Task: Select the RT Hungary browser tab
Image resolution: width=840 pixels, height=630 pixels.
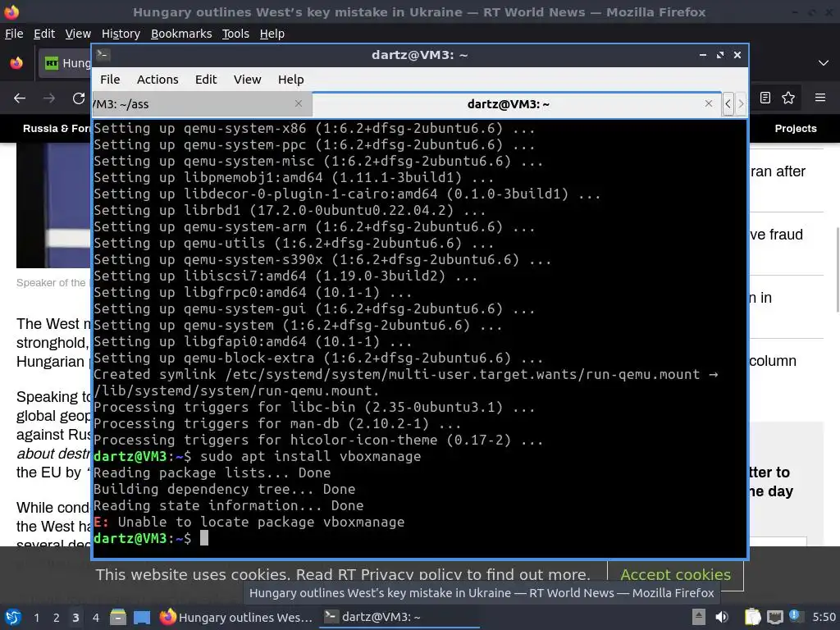Action: pyautogui.click(x=66, y=63)
